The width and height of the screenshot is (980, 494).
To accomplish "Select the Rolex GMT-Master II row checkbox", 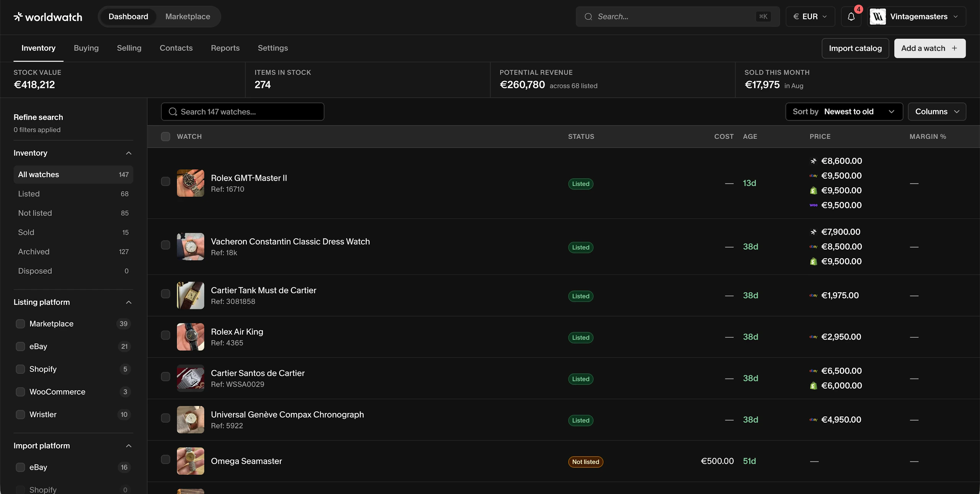I will click(x=165, y=182).
